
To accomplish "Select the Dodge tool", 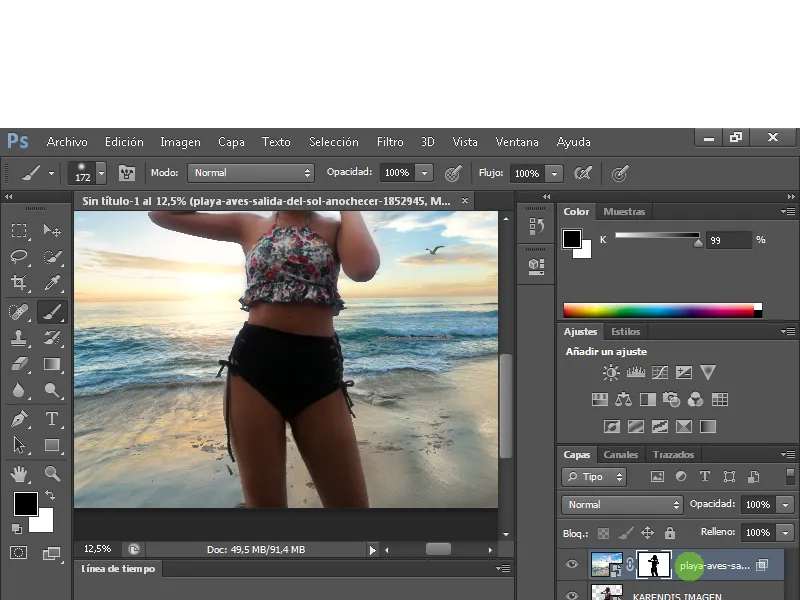I will (52, 390).
